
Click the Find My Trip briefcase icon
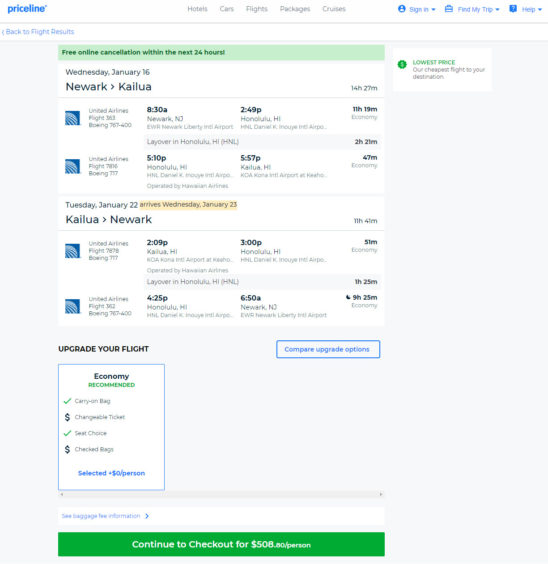click(448, 9)
